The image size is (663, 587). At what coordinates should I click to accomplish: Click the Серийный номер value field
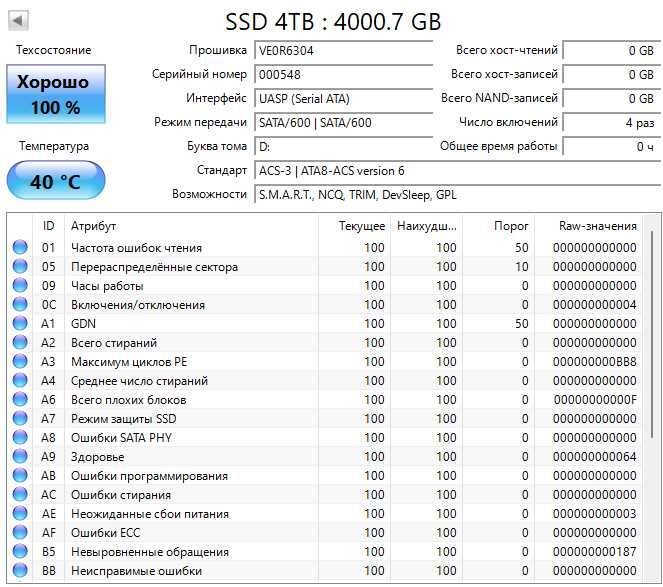point(340,75)
